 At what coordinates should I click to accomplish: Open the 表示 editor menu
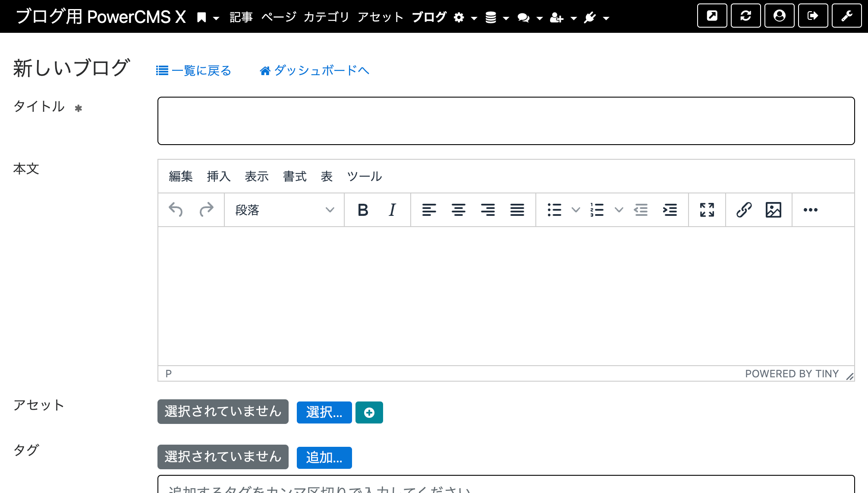click(257, 177)
